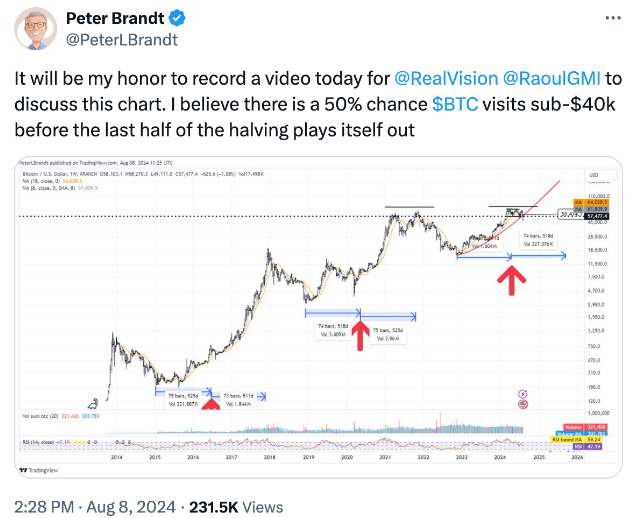The width and height of the screenshot is (629, 518).
Task: Click the US flag icon on chart
Action: click(523, 404)
